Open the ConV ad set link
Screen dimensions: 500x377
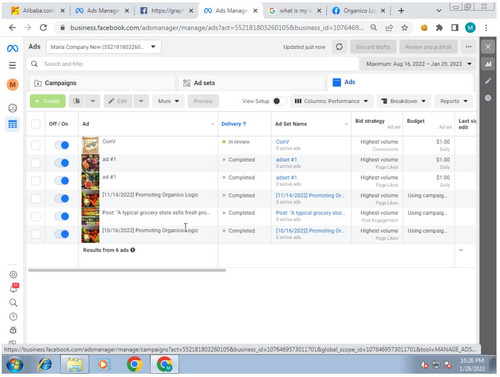point(282,142)
